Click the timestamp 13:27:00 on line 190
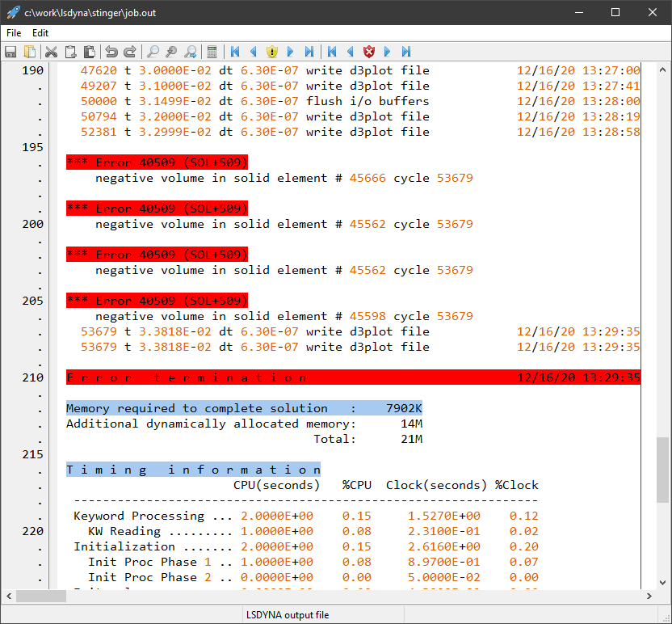This screenshot has width=672, height=624. 611,70
